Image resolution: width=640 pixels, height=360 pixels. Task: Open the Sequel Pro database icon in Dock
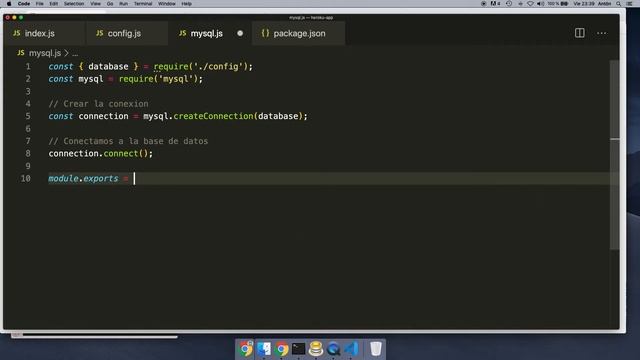click(316, 349)
